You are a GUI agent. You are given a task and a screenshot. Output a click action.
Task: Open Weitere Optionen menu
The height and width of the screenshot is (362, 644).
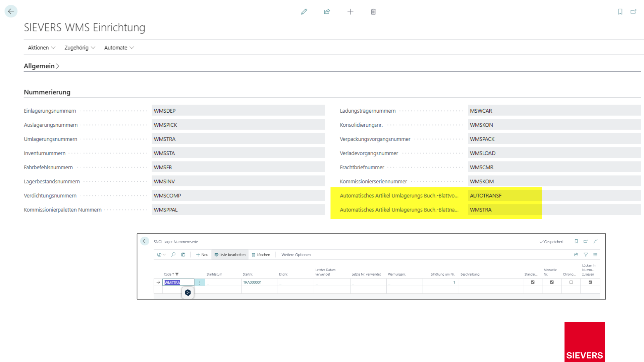[x=296, y=255]
